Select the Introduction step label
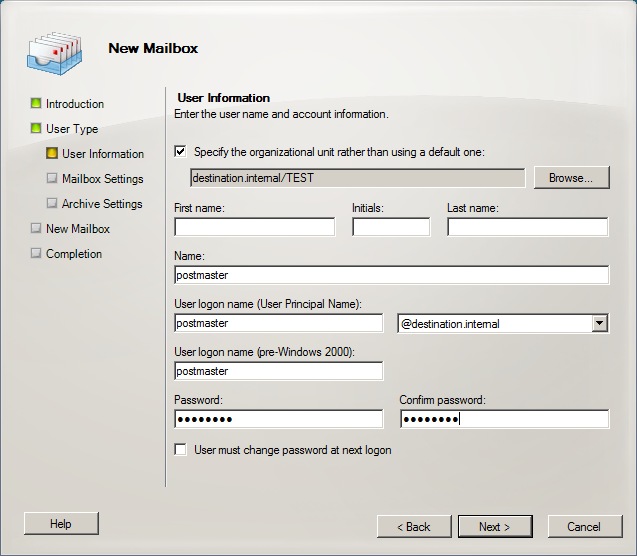The height and width of the screenshot is (556, 637). (x=75, y=104)
